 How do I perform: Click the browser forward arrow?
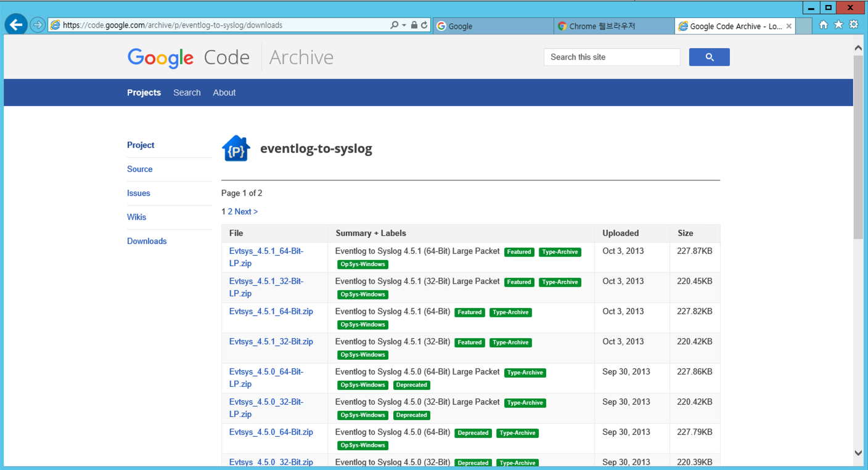pos(38,25)
